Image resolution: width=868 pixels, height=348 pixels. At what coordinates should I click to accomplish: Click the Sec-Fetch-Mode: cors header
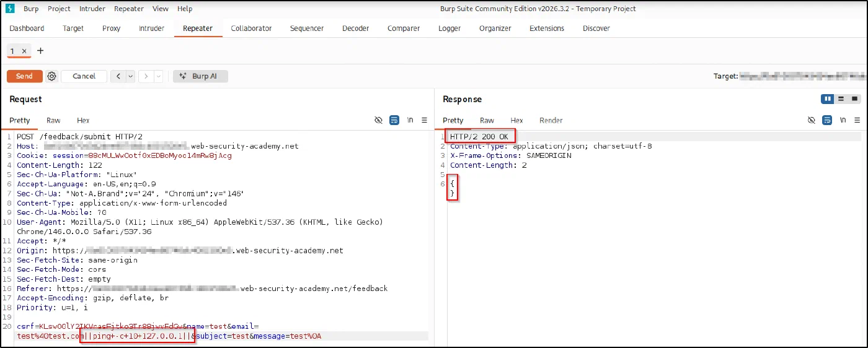[x=61, y=269]
